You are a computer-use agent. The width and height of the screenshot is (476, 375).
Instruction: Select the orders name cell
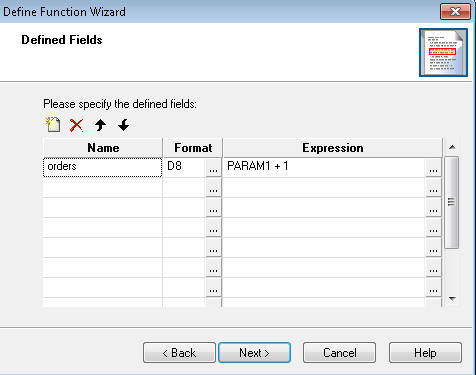(103, 167)
